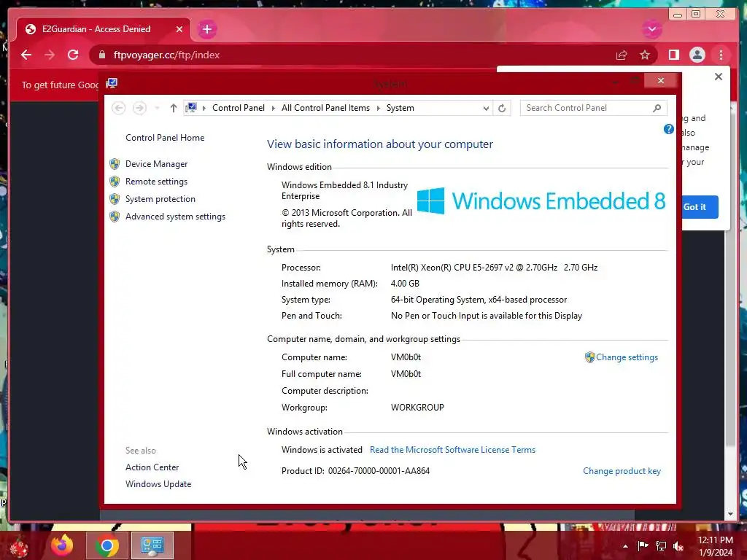Expand breadcrumb arrow before Control Panel
The image size is (747, 560).
coord(204,108)
